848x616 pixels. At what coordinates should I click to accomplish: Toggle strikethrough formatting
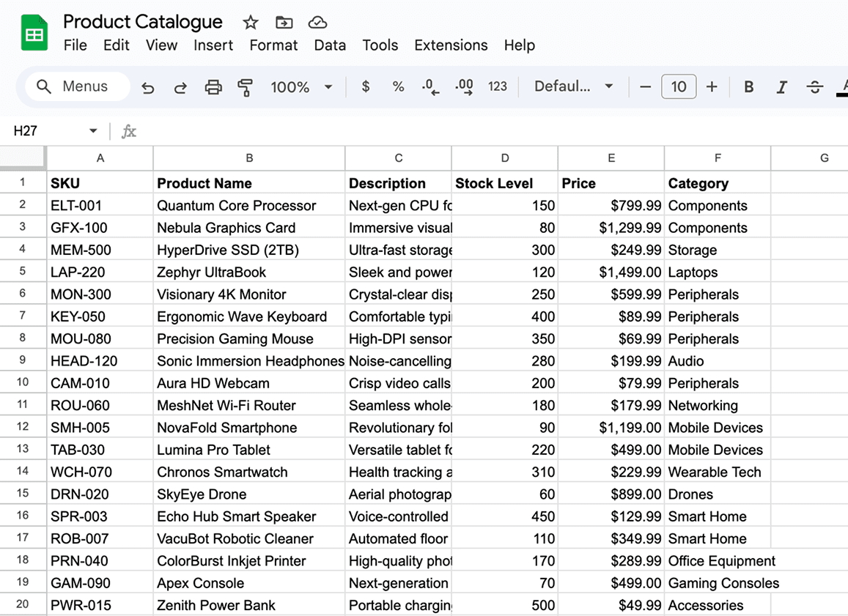pyautogui.click(x=814, y=87)
